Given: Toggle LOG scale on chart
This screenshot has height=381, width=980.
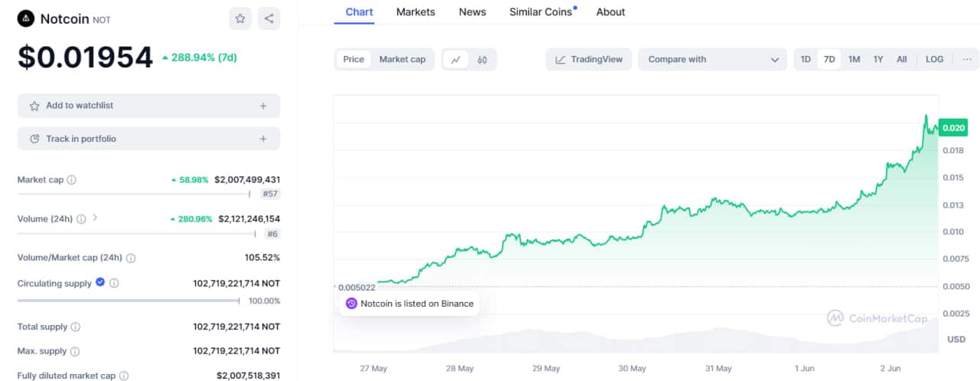Looking at the screenshot, I should pyautogui.click(x=934, y=59).
